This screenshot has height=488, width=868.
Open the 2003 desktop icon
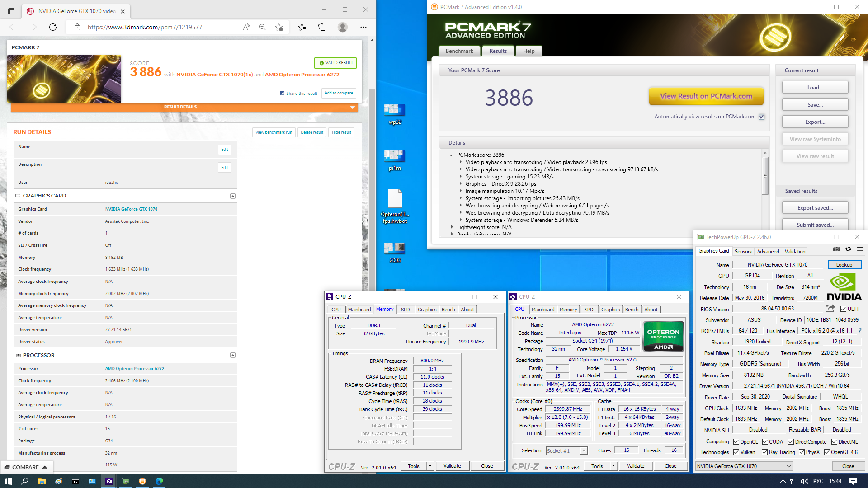(395, 253)
